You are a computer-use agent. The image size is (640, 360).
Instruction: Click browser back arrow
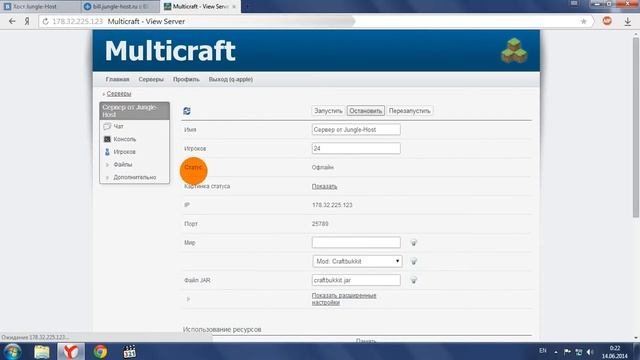point(12,21)
